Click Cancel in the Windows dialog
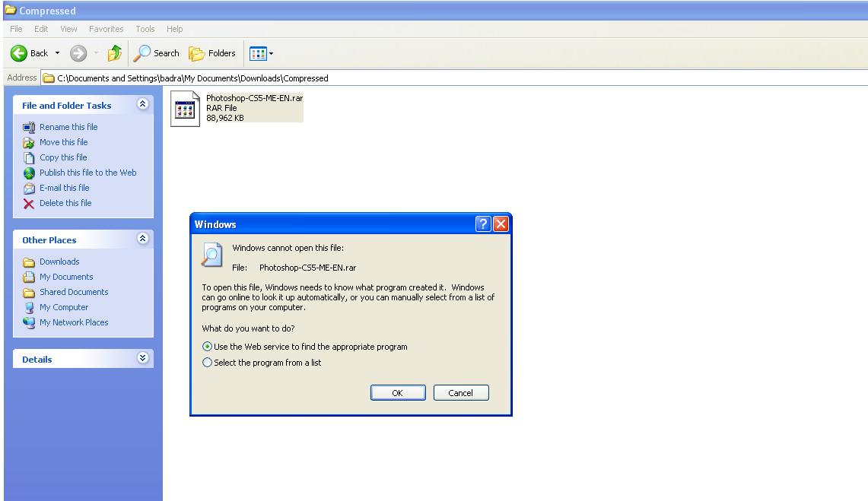 (x=461, y=392)
